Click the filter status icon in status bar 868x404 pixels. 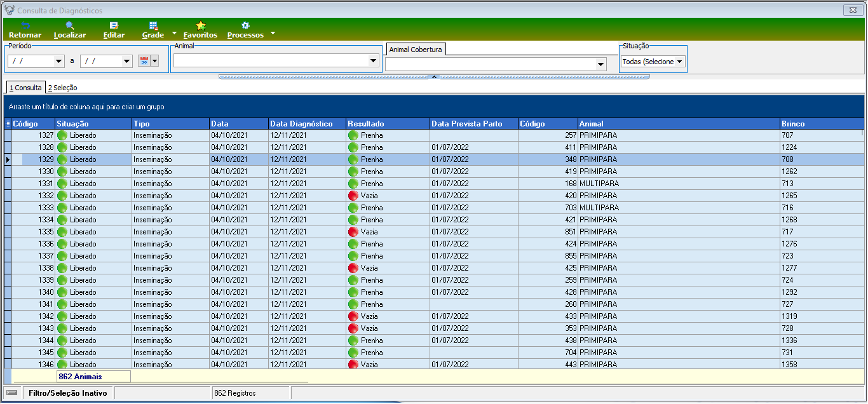[x=12, y=393]
